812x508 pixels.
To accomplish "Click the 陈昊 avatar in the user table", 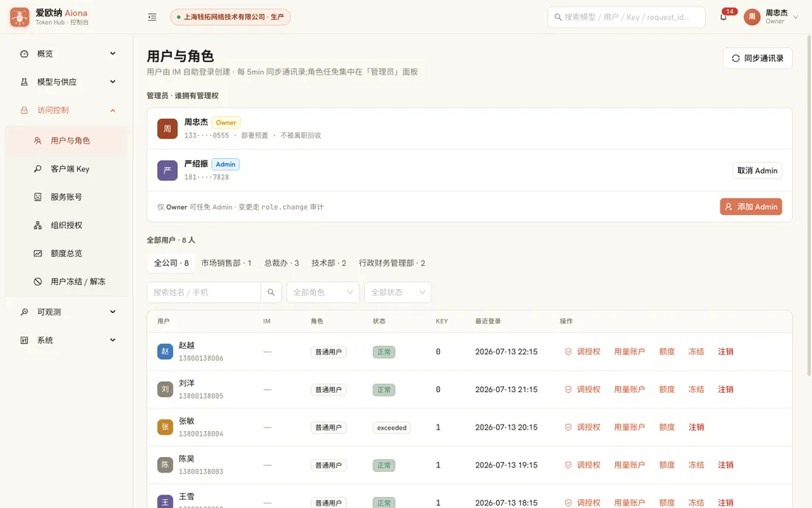I will point(165,465).
